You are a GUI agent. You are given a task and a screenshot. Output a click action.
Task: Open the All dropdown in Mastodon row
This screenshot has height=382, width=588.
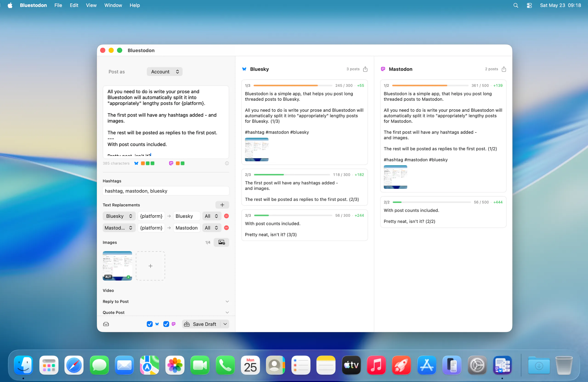(212, 228)
